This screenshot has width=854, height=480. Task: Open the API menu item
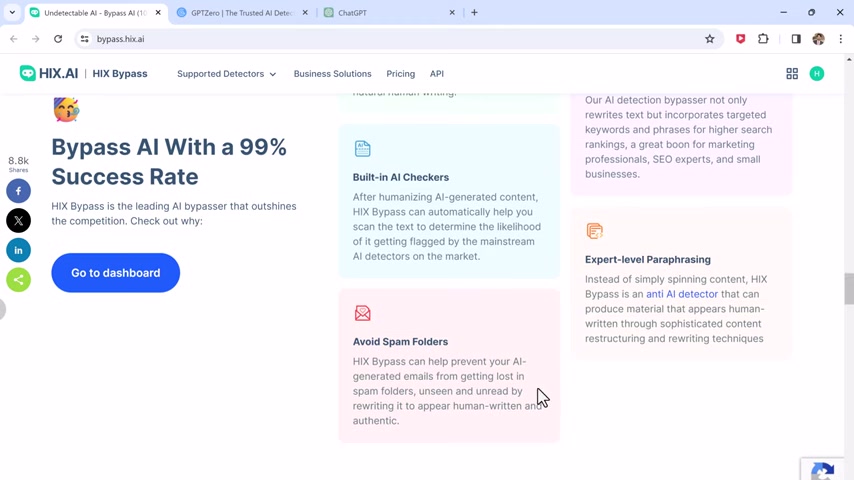tap(437, 74)
